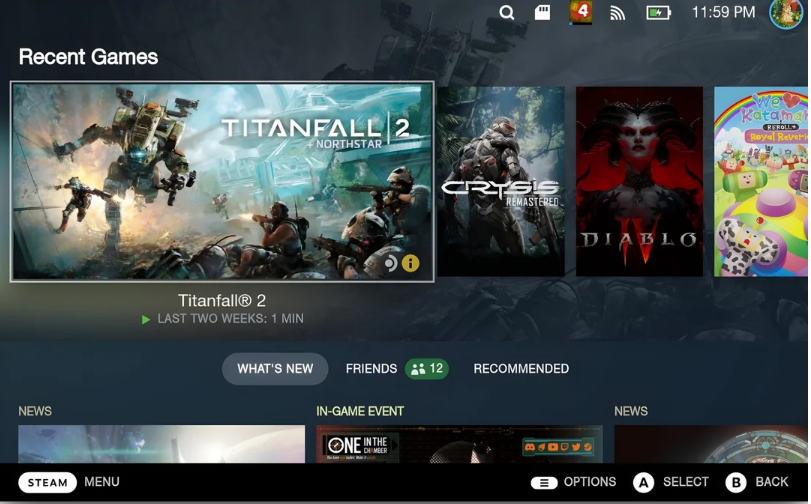The image size is (811, 504).
Task: Click the STEAM button in footer
Action: click(48, 483)
